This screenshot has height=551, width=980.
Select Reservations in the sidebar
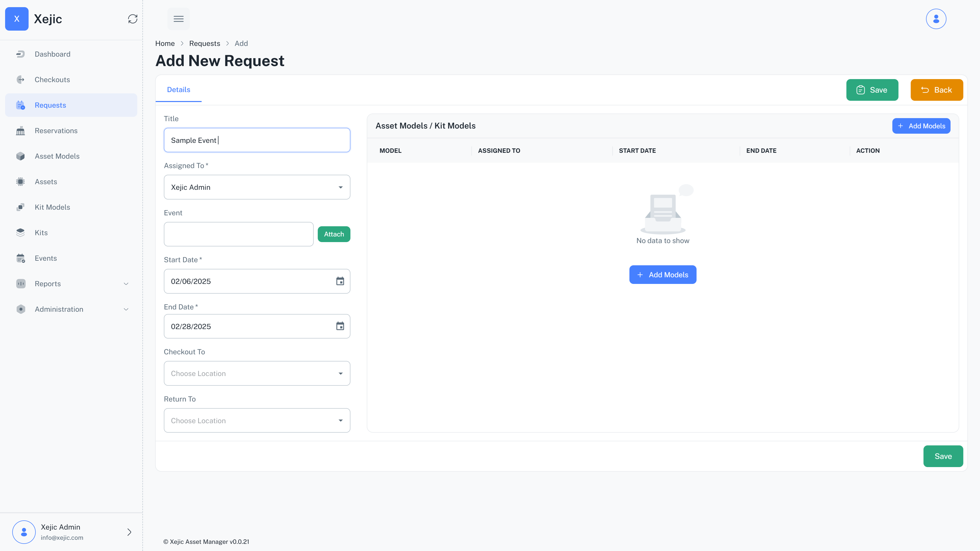71,130
